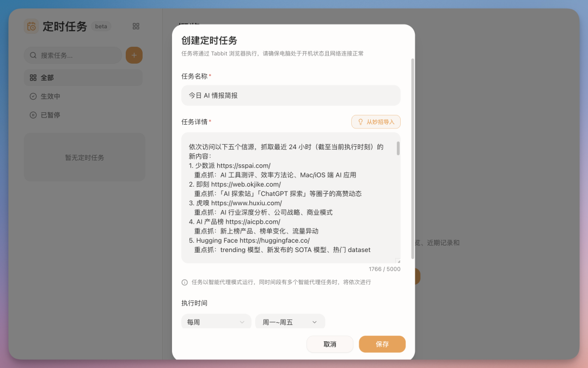Click the 1766 / 5000 character counter
This screenshot has width=588, height=368.
pos(384,269)
